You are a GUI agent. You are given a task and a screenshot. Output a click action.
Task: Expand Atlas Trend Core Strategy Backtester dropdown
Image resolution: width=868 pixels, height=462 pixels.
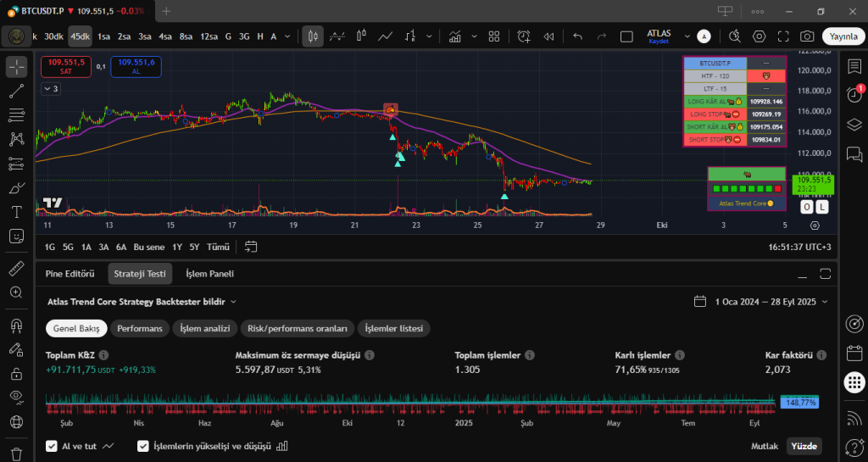tap(233, 301)
